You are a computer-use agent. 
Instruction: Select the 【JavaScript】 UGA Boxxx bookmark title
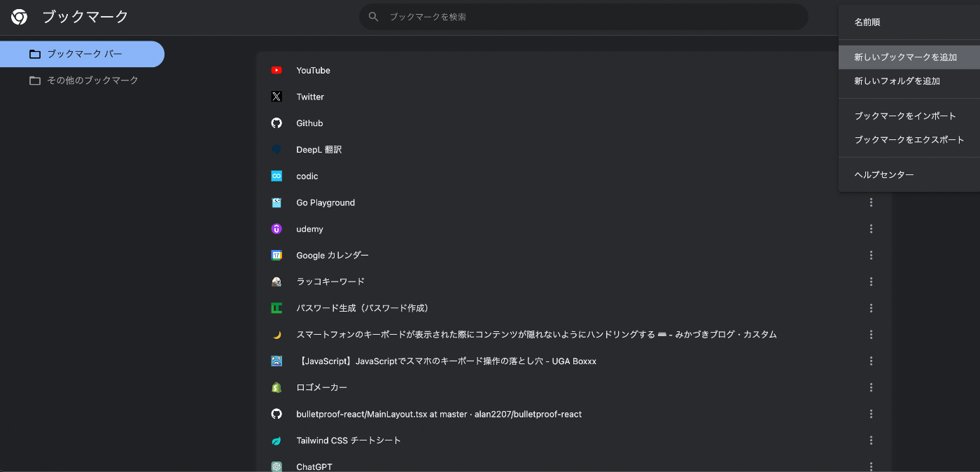click(x=446, y=361)
